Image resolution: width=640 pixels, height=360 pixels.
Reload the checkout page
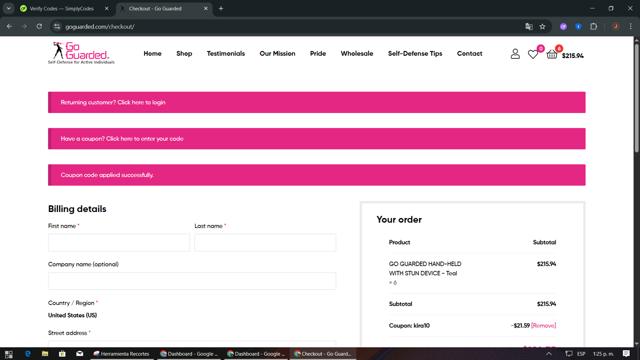[x=39, y=27]
